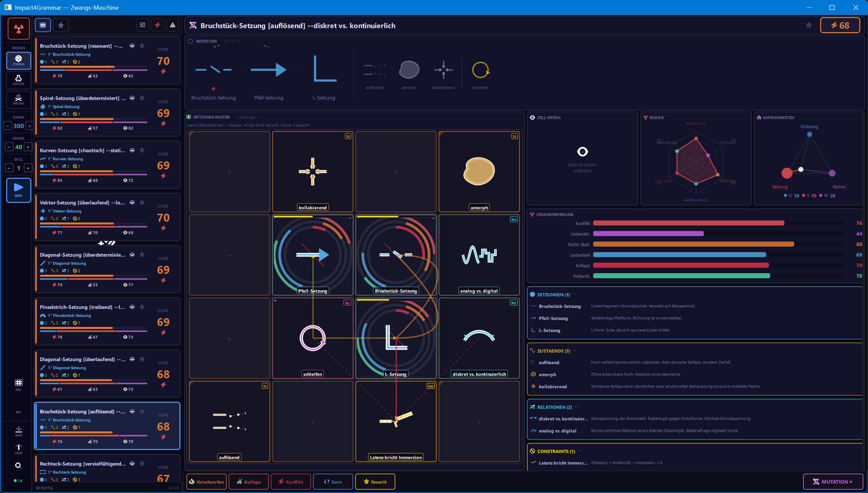The width and height of the screenshot is (868, 493).
Task: Toggle favorite star on Spiral-Setzung entry
Action: click(142, 98)
